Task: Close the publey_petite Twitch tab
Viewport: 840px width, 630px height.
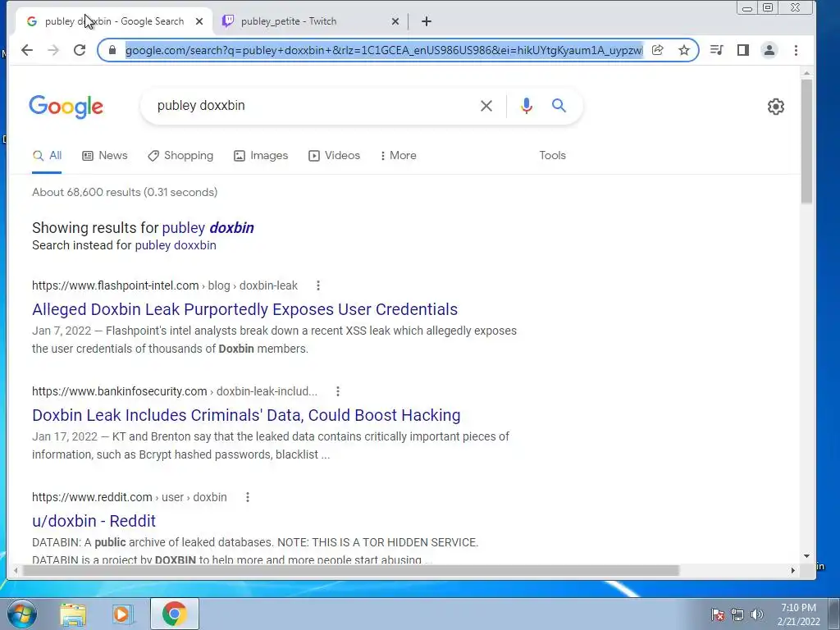Action: (x=395, y=21)
